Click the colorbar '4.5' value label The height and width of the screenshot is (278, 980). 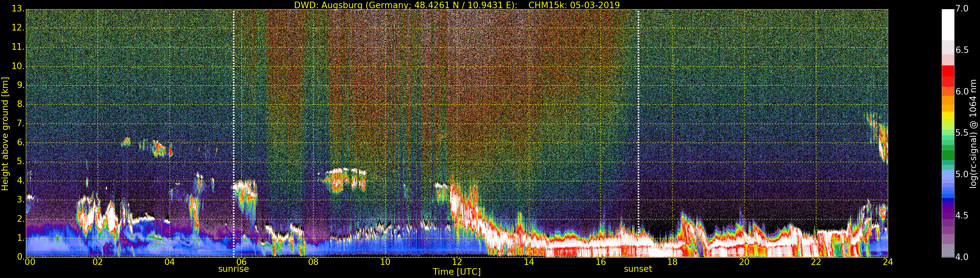pos(962,216)
